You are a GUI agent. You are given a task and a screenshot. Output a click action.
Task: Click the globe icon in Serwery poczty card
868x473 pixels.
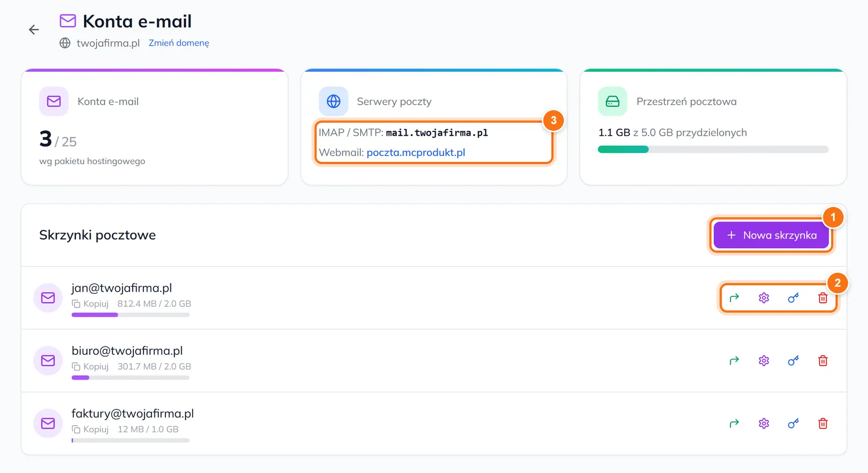tap(334, 102)
